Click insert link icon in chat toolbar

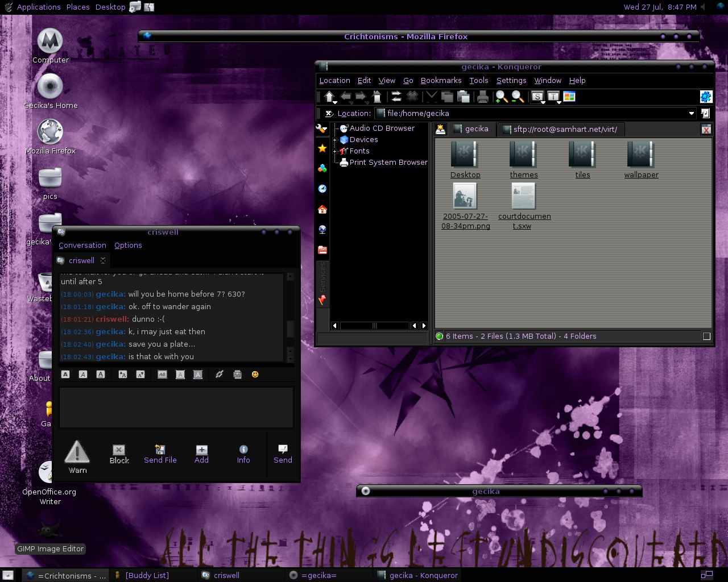(x=219, y=375)
